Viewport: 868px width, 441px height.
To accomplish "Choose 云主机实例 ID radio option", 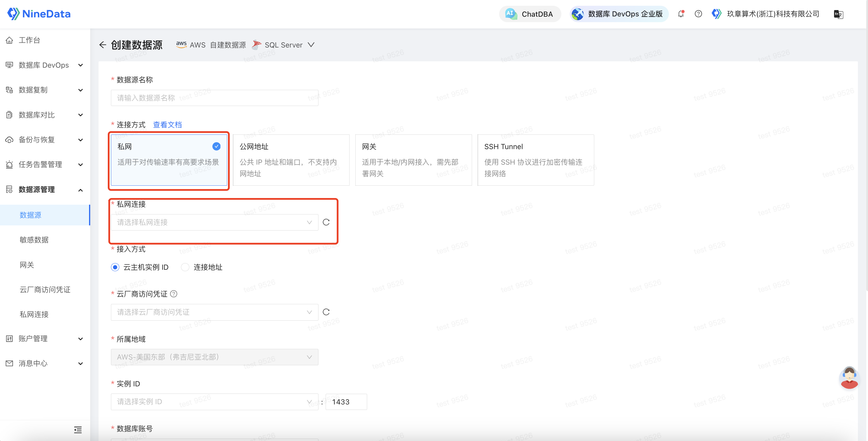I will [115, 267].
